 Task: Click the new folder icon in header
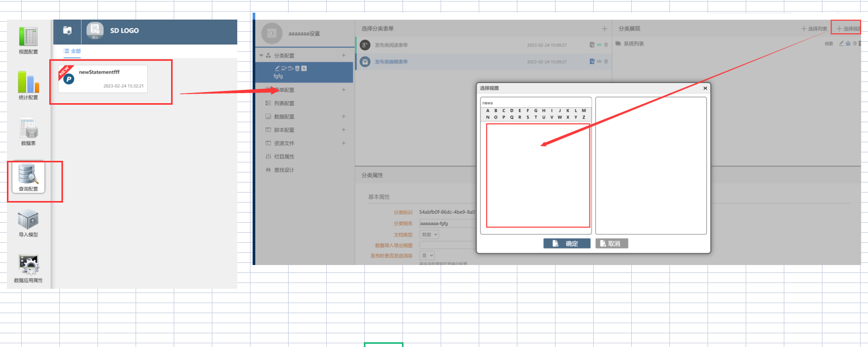tap(67, 30)
